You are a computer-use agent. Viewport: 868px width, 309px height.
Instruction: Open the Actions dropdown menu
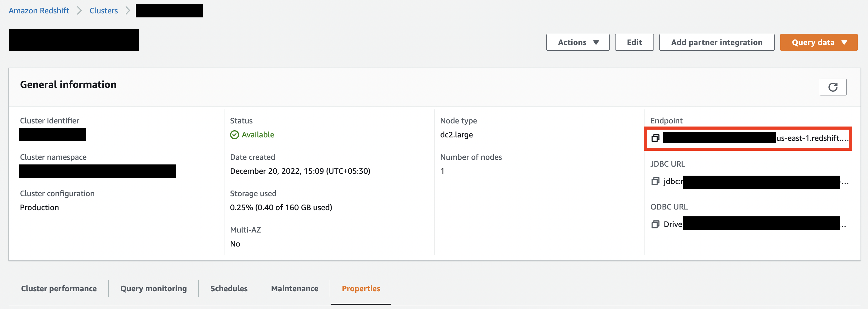point(578,42)
